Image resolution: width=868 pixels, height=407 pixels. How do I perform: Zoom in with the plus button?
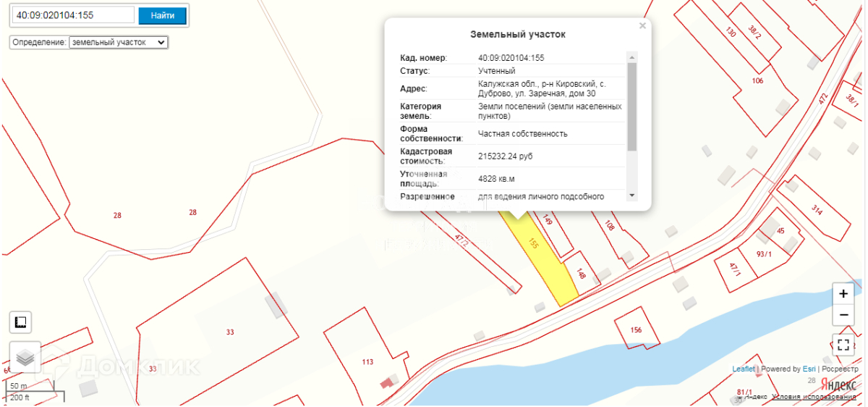point(843,294)
